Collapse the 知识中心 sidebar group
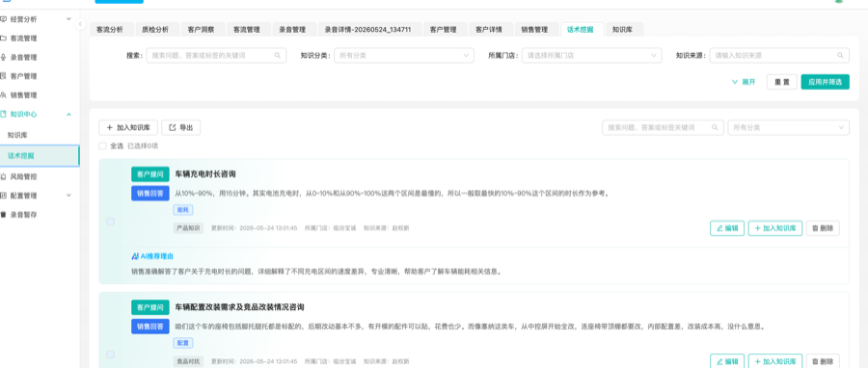 click(x=68, y=114)
